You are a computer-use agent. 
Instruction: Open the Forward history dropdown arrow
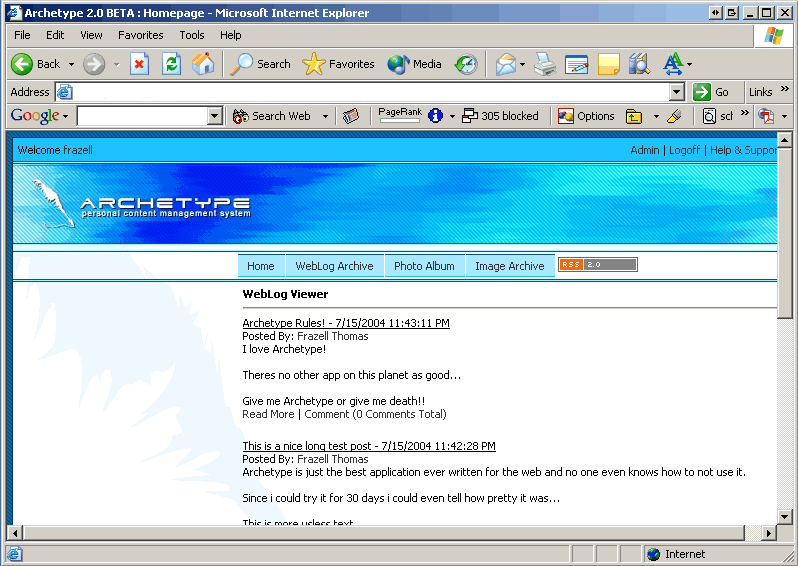pos(117,65)
